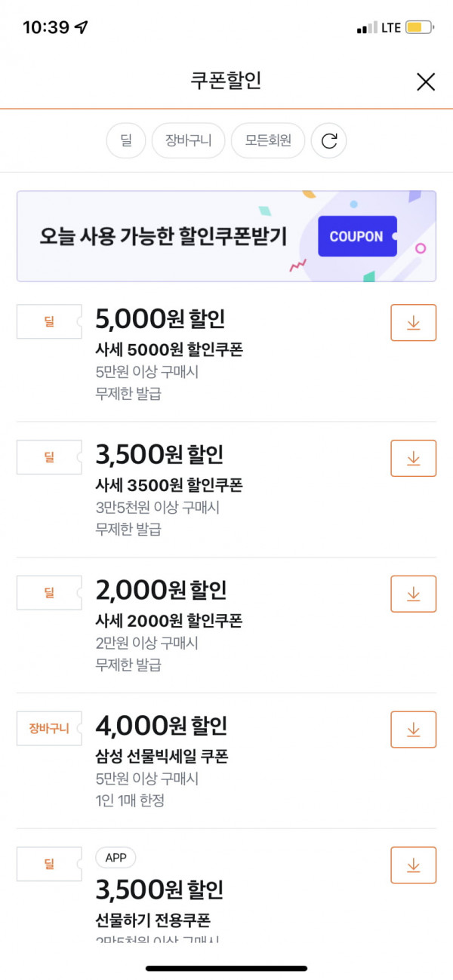Viewport: 453px width, 980px height.
Task: Filter coupons by 딜
Action: click(125, 140)
